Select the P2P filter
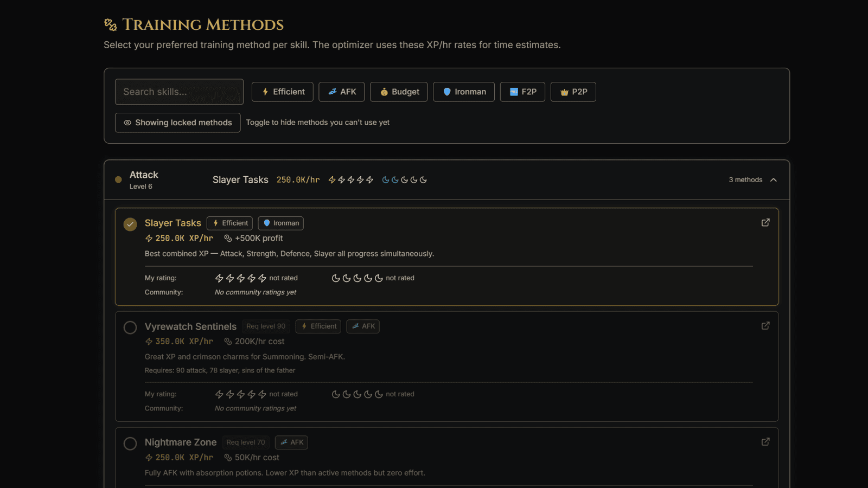This screenshot has height=488, width=868. point(573,92)
